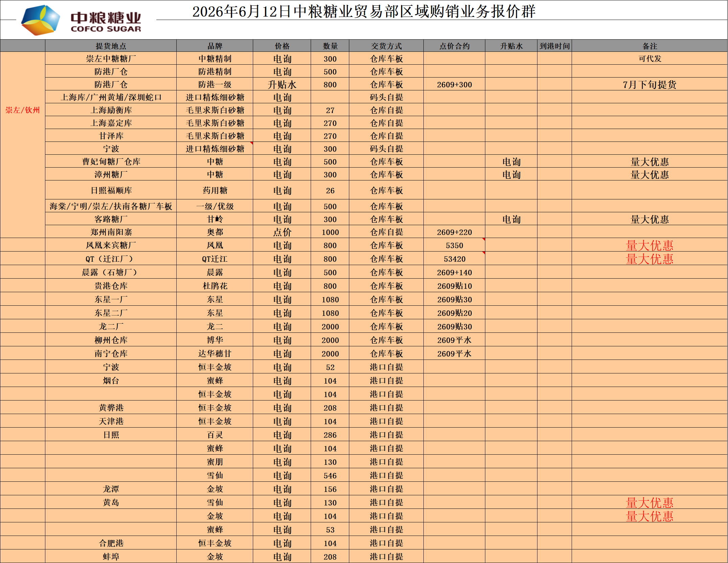This screenshot has height=563, width=728.
Task: Select the 日照福顺库 cell
Action: [111, 191]
